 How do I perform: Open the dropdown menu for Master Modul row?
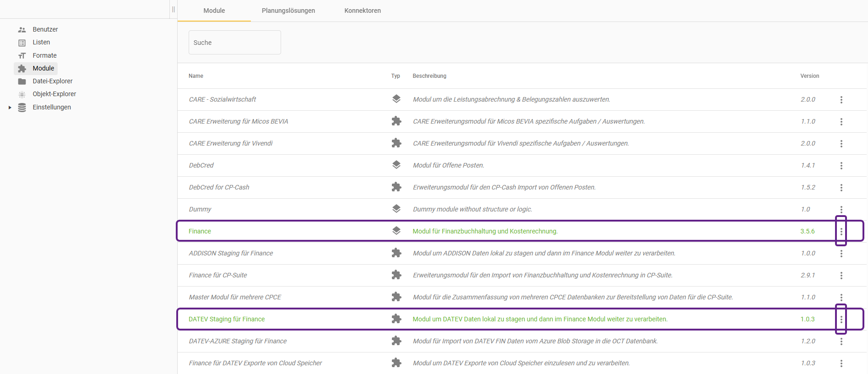tap(841, 297)
